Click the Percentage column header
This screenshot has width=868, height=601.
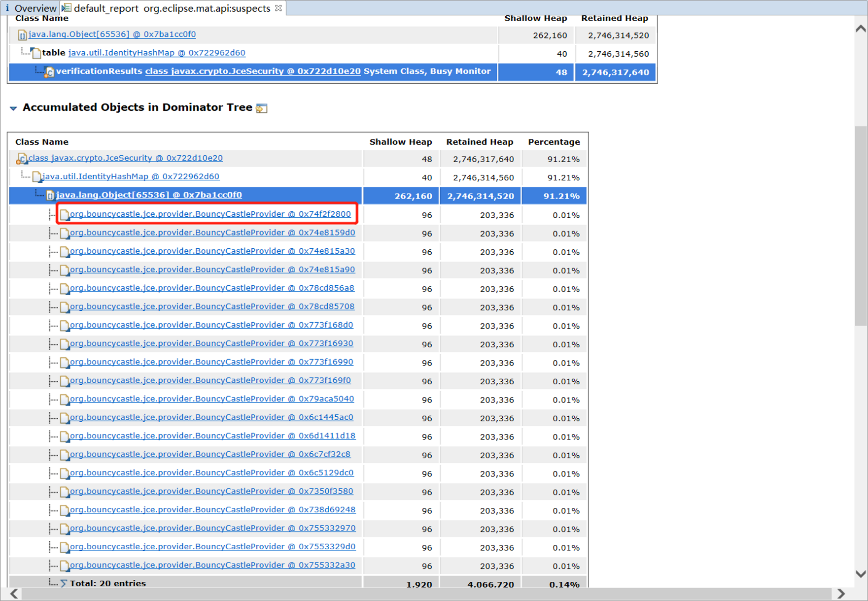554,142
